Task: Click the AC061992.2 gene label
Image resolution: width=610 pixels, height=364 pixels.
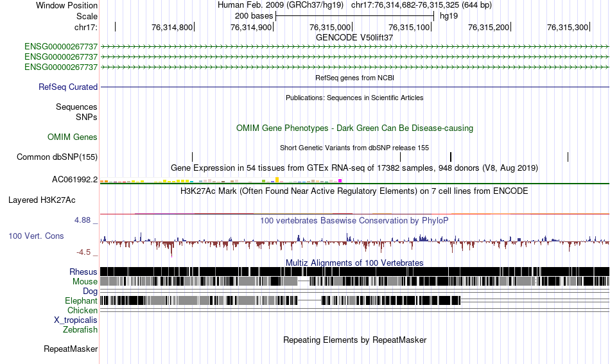Action: [x=74, y=179]
